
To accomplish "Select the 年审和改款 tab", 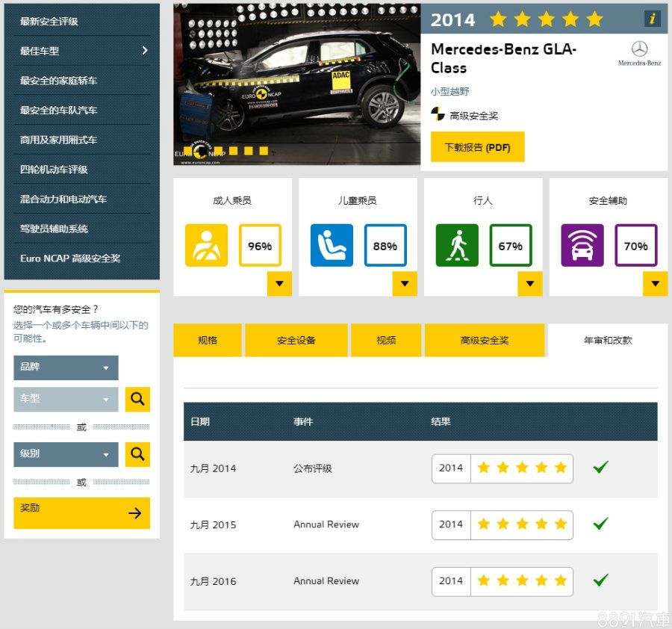I will click(608, 340).
